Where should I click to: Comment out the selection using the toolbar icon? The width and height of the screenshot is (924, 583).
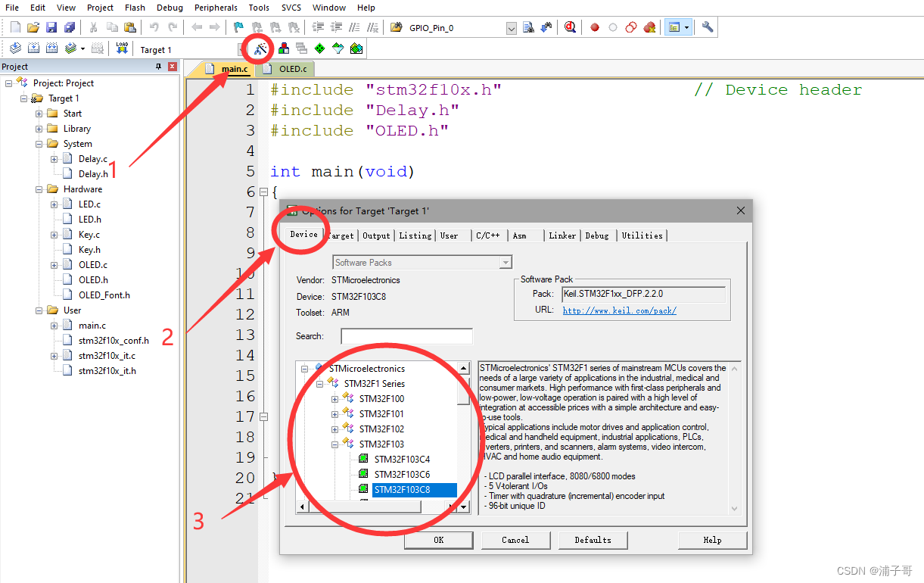355,27
